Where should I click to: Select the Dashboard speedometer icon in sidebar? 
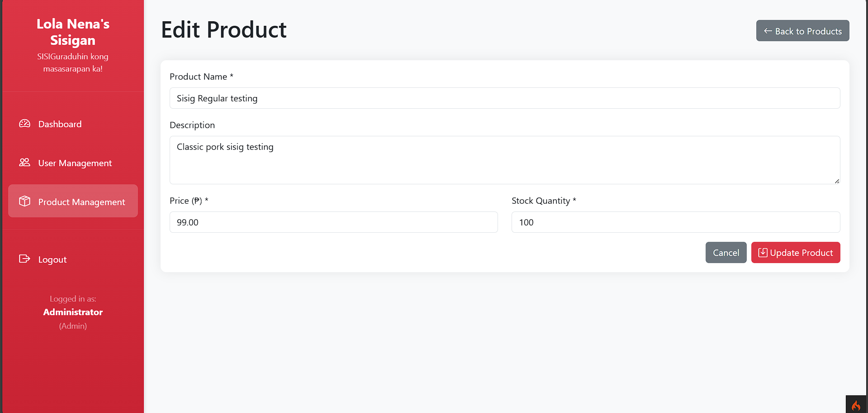pos(24,123)
